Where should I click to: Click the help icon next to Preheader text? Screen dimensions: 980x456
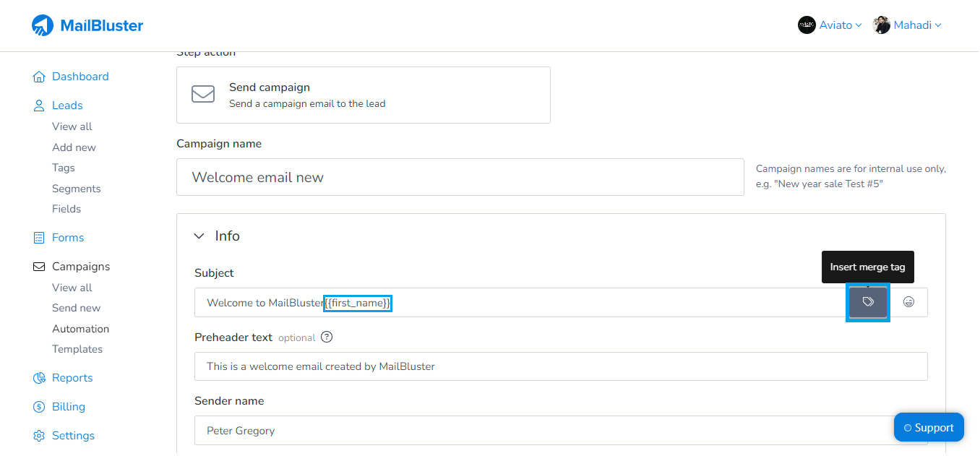tap(327, 337)
